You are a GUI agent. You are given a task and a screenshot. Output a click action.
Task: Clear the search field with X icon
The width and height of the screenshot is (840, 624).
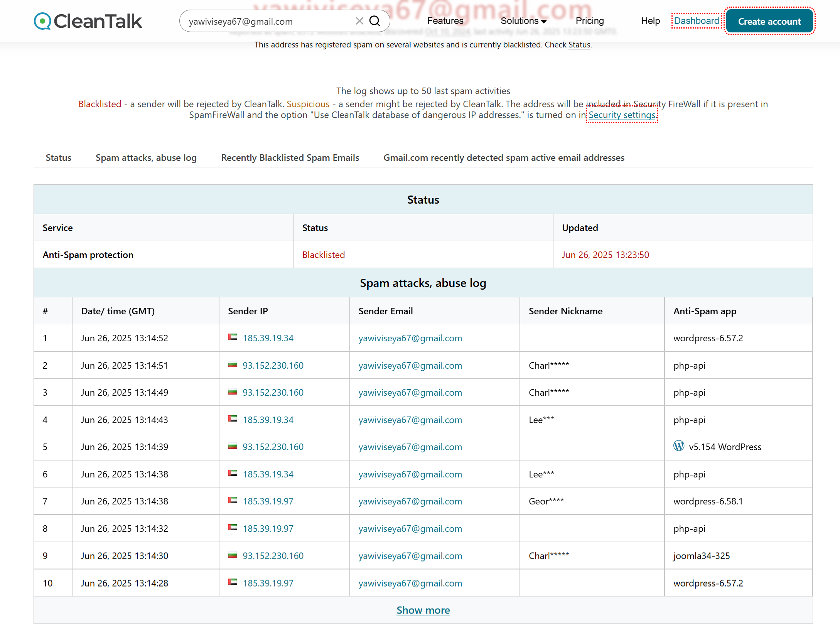(x=359, y=21)
